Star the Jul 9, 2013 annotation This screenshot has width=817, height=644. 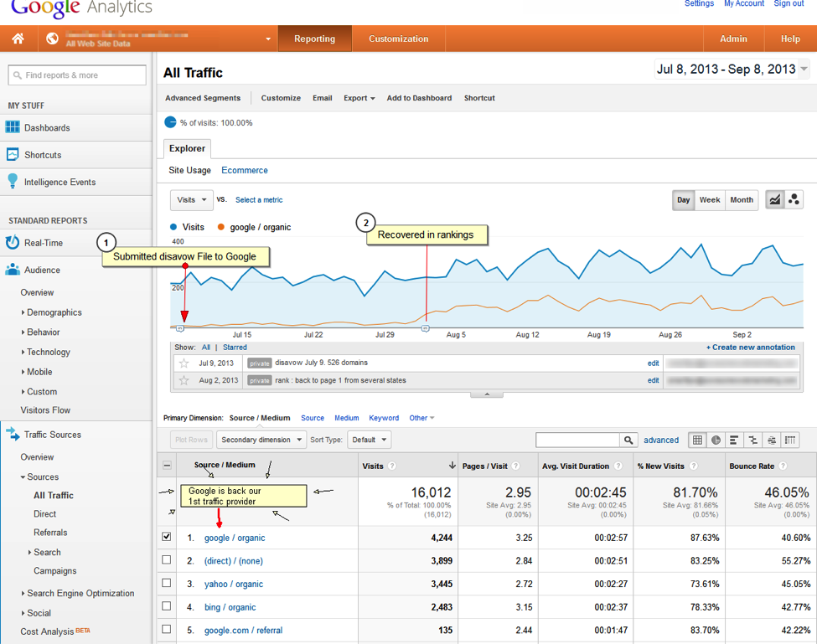(x=184, y=363)
